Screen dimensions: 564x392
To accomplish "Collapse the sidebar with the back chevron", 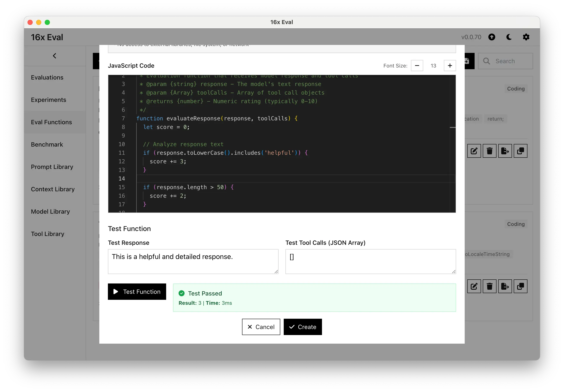I will 55,56.
